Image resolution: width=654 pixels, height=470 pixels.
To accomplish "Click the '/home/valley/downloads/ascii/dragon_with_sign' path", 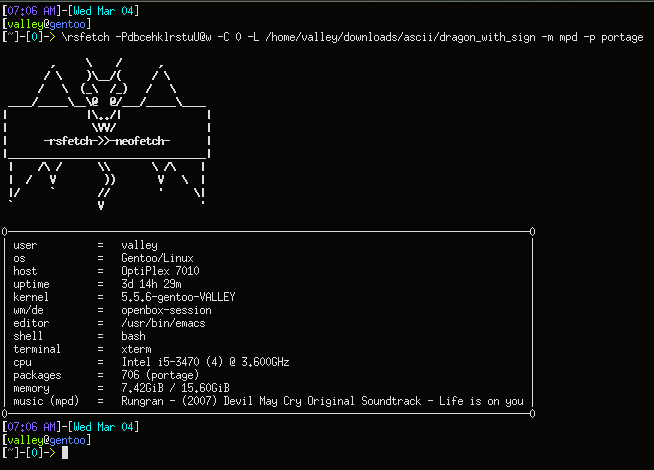I will point(400,37).
